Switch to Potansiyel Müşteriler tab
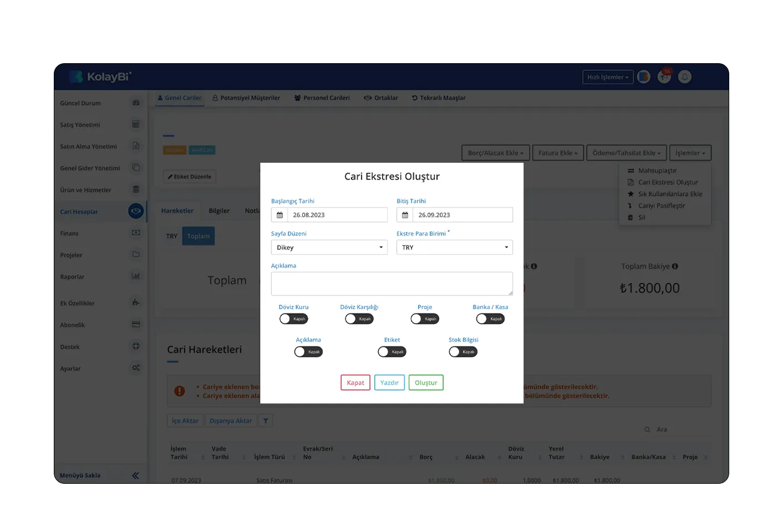Image resolution: width=783 pixels, height=532 pixels. click(x=246, y=98)
